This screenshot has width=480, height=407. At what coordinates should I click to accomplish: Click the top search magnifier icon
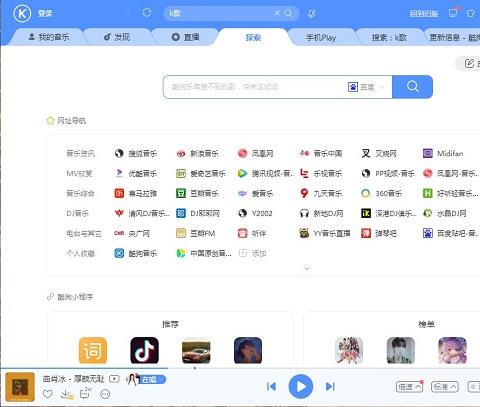(x=289, y=13)
